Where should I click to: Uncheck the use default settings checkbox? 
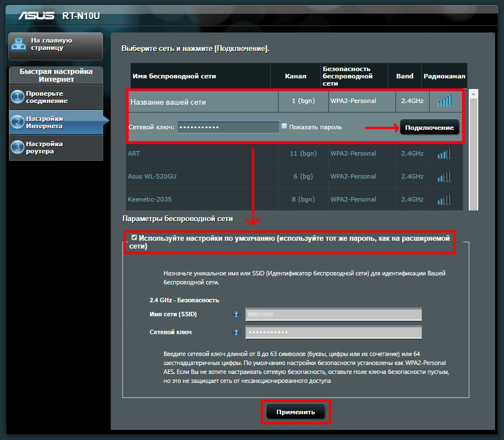coord(134,238)
